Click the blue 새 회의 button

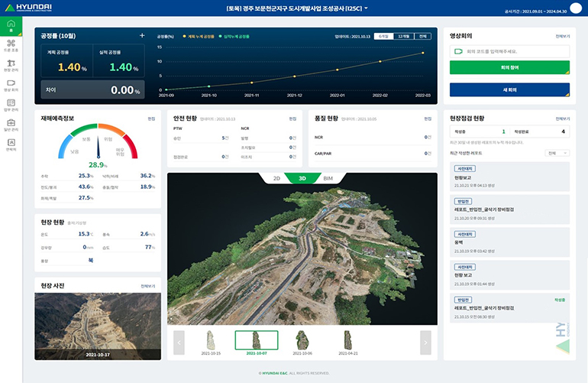point(509,89)
